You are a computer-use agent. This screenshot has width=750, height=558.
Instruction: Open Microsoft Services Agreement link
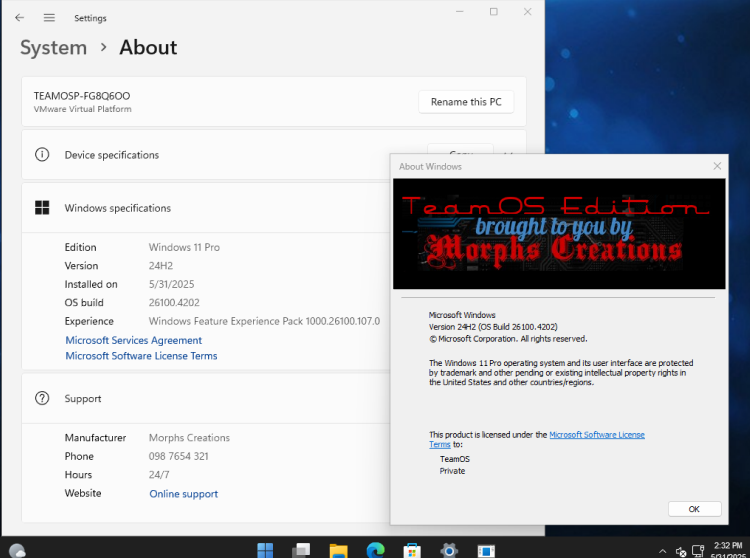pyautogui.click(x=133, y=340)
